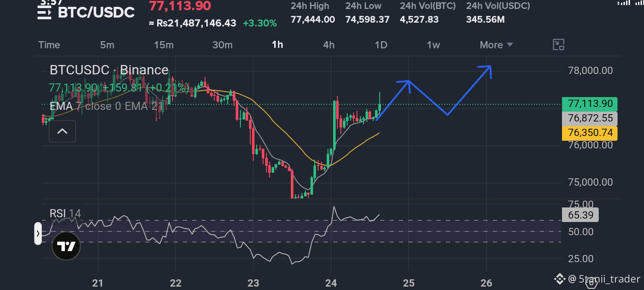The image size is (644, 290).
Task: Click the Rs21,487,146.43 converted price
Action: tap(192, 23)
